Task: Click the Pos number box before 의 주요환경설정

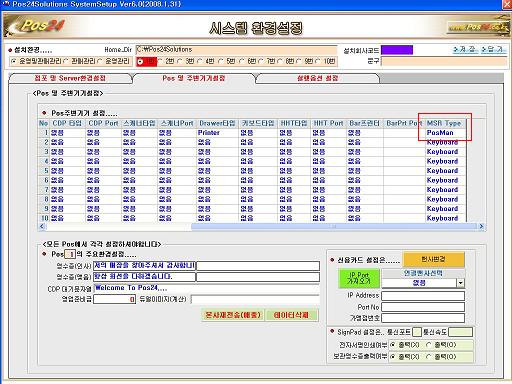Action: coord(70,254)
